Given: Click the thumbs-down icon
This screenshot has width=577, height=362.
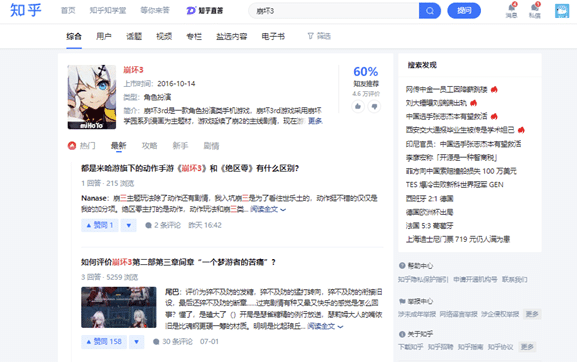Looking at the screenshot, I should click(x=374, y=107).
